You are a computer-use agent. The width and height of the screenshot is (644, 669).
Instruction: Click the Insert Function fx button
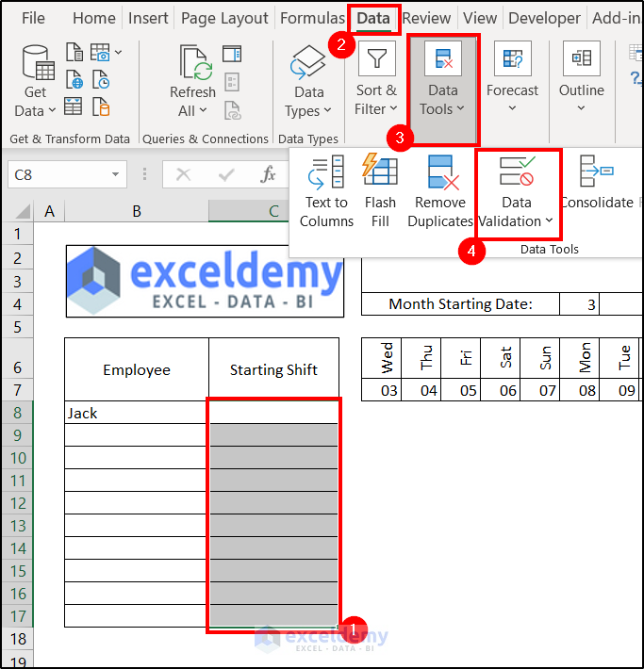[268, 174]
